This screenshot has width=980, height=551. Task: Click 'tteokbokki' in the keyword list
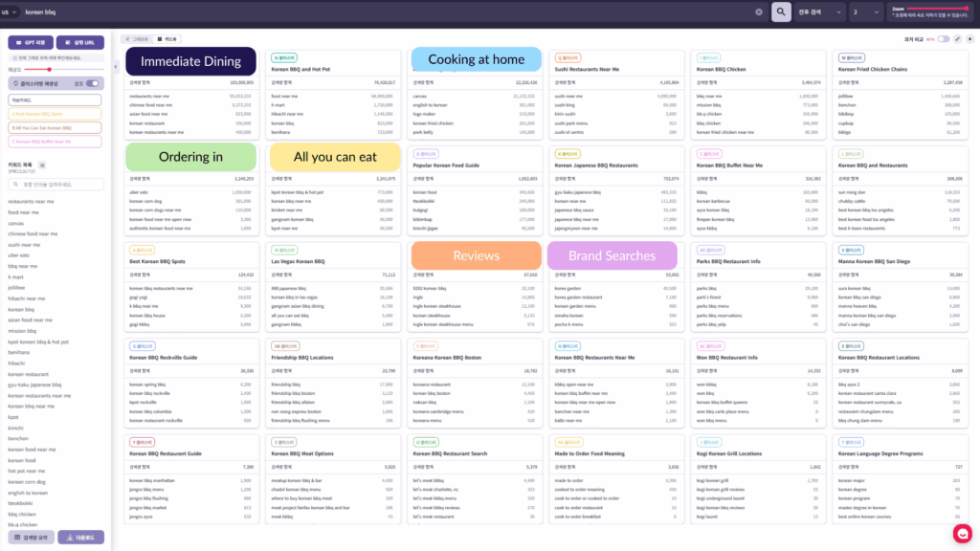click(20, 503)
